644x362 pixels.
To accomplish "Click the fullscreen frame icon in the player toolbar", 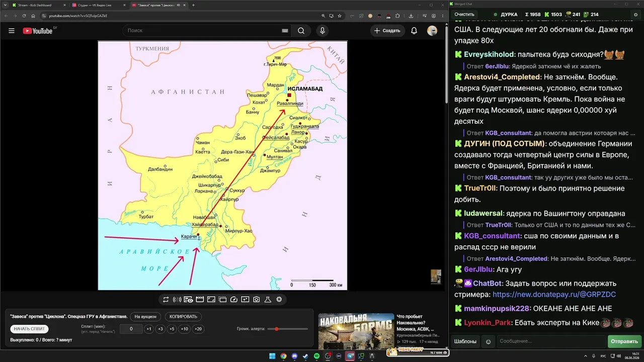I will pos(211,300).
